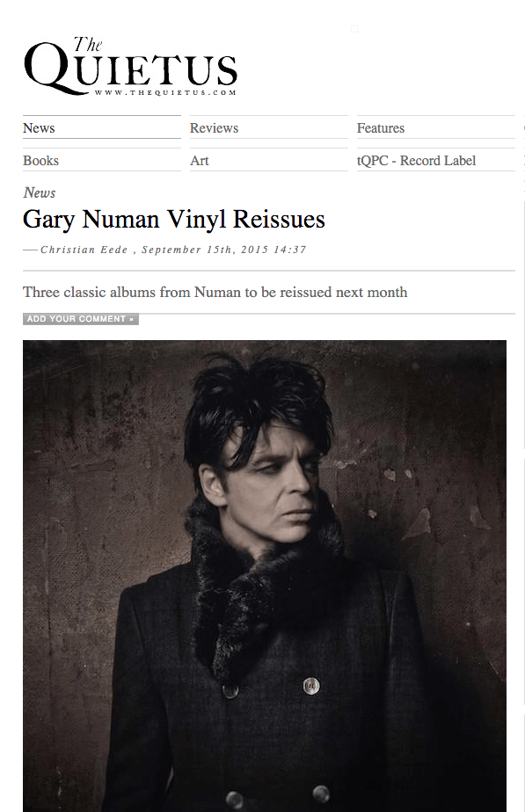The height and width of the screenshot is (812, 525).
Task: Click the www.thequietus.com text under the logo
Action: (x=165, y=92)
